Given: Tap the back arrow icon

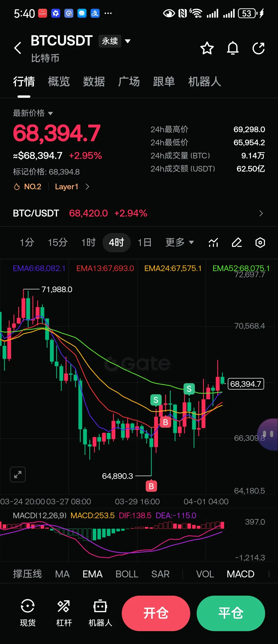Looking at the screenshot, I should click(18, 48).
